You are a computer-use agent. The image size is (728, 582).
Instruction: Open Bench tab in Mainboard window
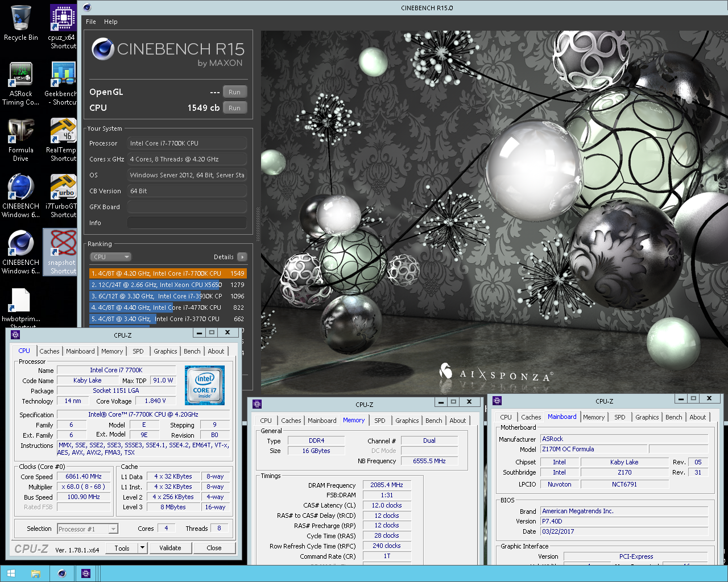674,417
